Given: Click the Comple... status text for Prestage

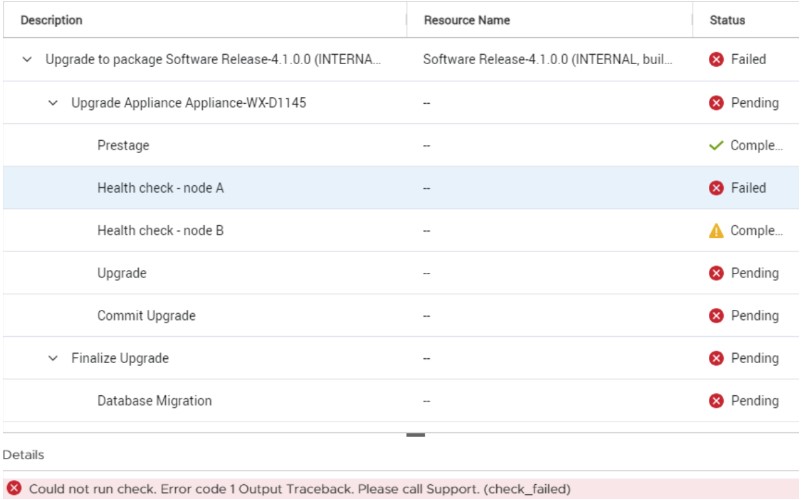Looking at the screenshot, I should point(756,145).
